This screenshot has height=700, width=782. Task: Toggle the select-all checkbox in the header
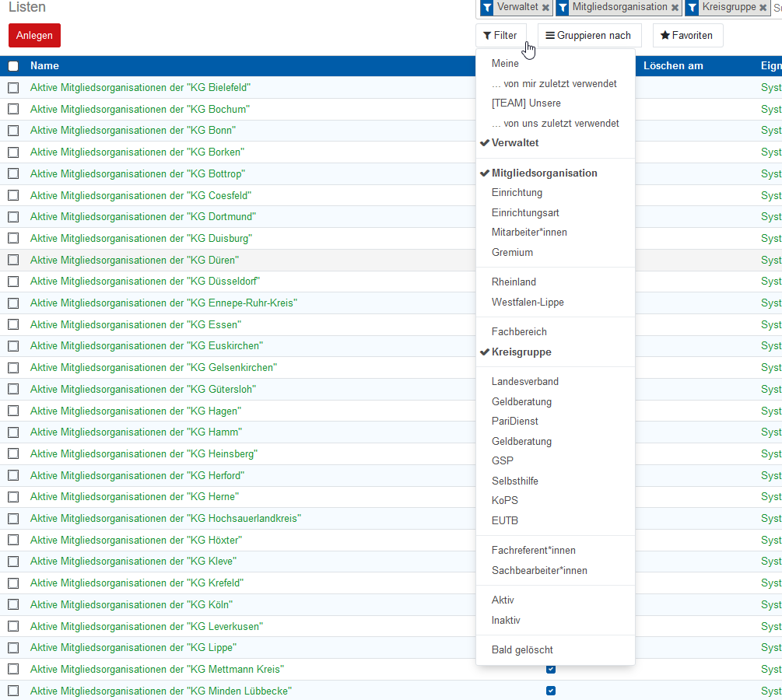click(x=13, y=66)
